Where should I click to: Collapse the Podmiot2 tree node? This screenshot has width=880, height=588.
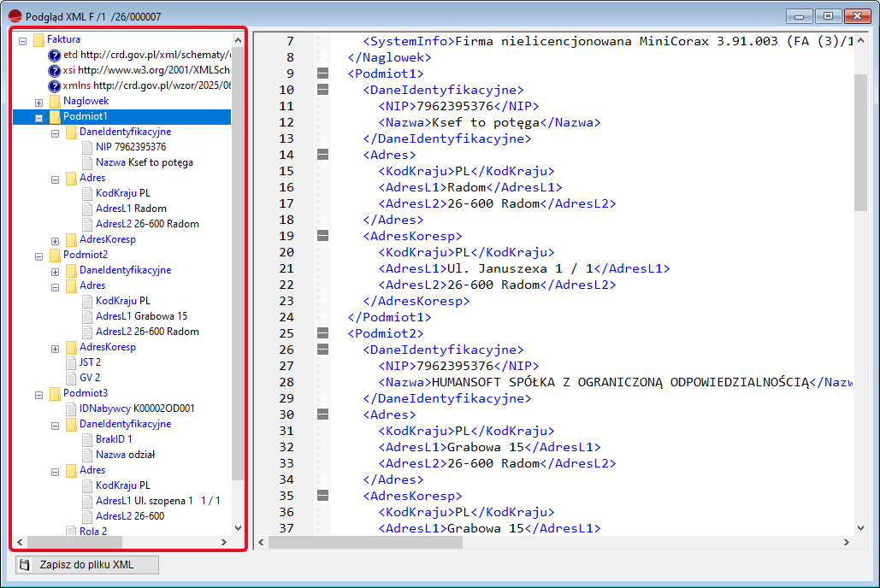tap(38, 256)
